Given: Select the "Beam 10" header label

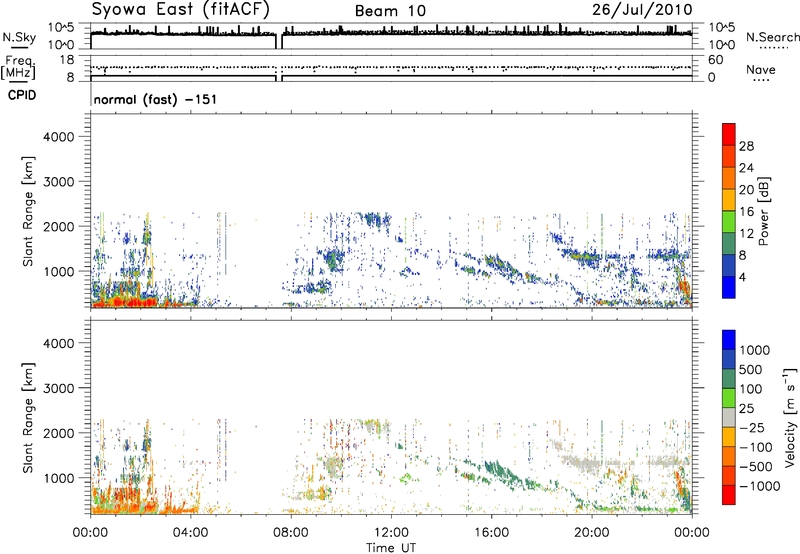Looking at the screenshot, I should coord(390,11).
